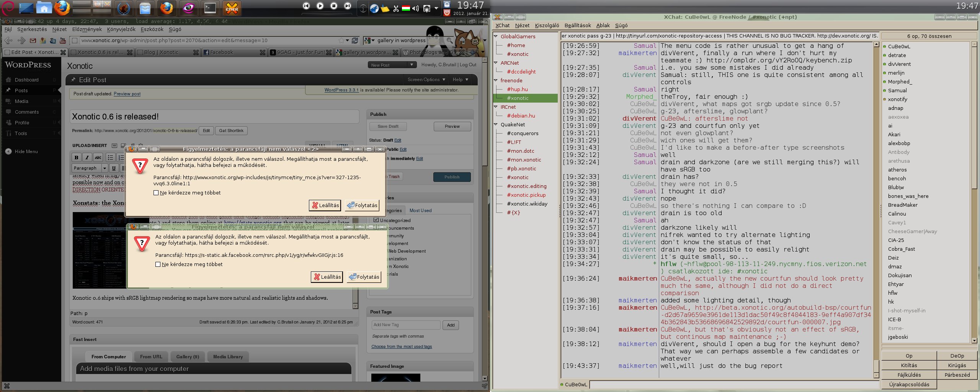Open the YouTube bookmark icon

(63, 41)
